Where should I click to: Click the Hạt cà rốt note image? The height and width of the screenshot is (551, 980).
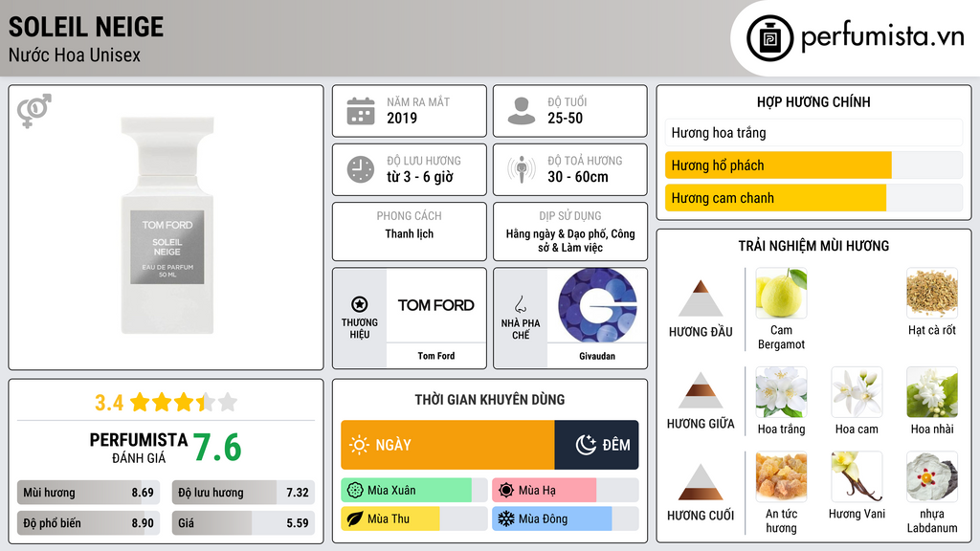pyautogui.click(x=932, y=294)
